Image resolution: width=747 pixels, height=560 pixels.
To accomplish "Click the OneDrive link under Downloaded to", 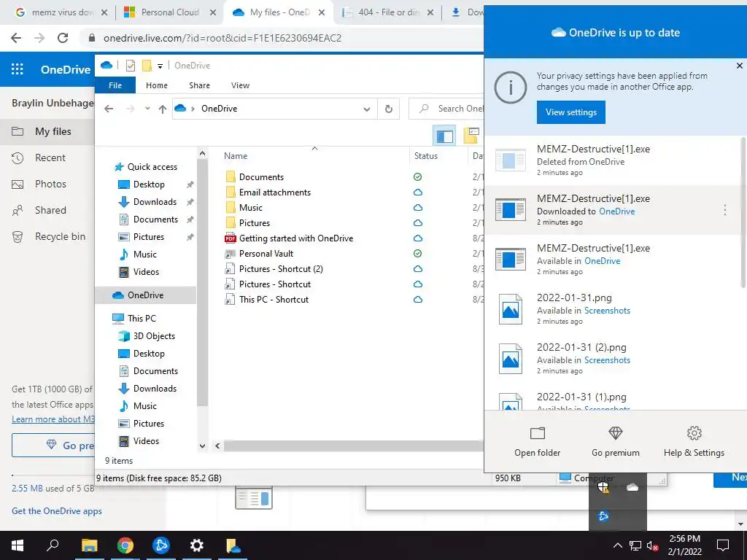I will point(616,211).
